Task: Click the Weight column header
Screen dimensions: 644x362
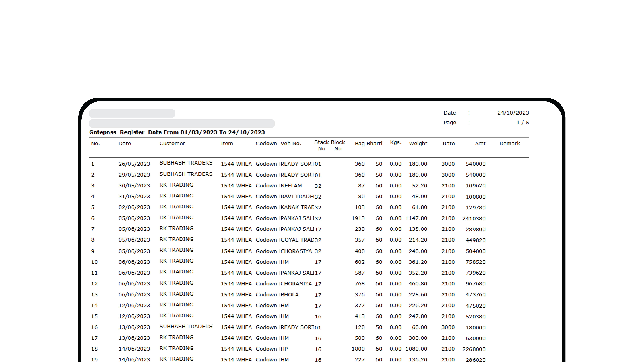Action: 418,143
